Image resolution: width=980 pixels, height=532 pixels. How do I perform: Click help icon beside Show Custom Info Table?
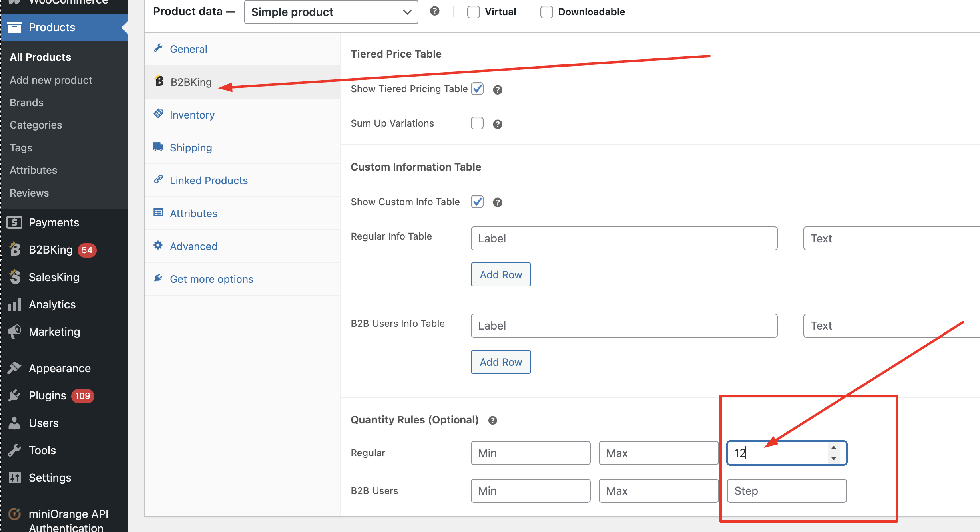tap(498, 202)
